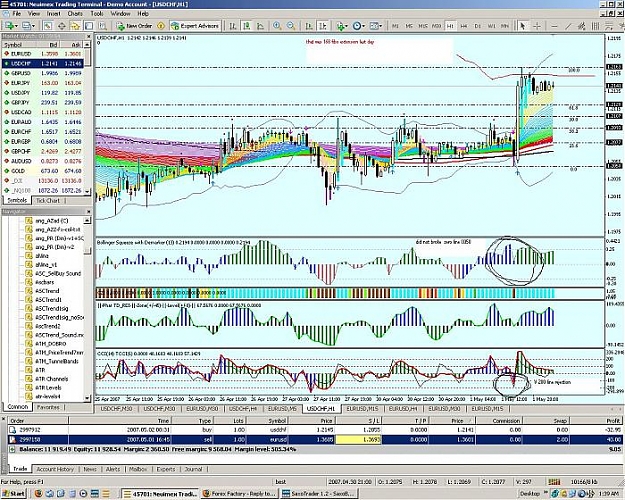Select the Fibonacci retracement tool
Viewport: 625px width, 500px height.
[x=609, y=26]
